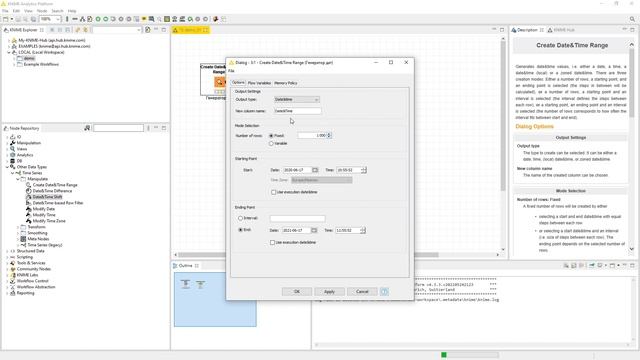
Task: Maximize the Description panel
Action: coord(632,30)
